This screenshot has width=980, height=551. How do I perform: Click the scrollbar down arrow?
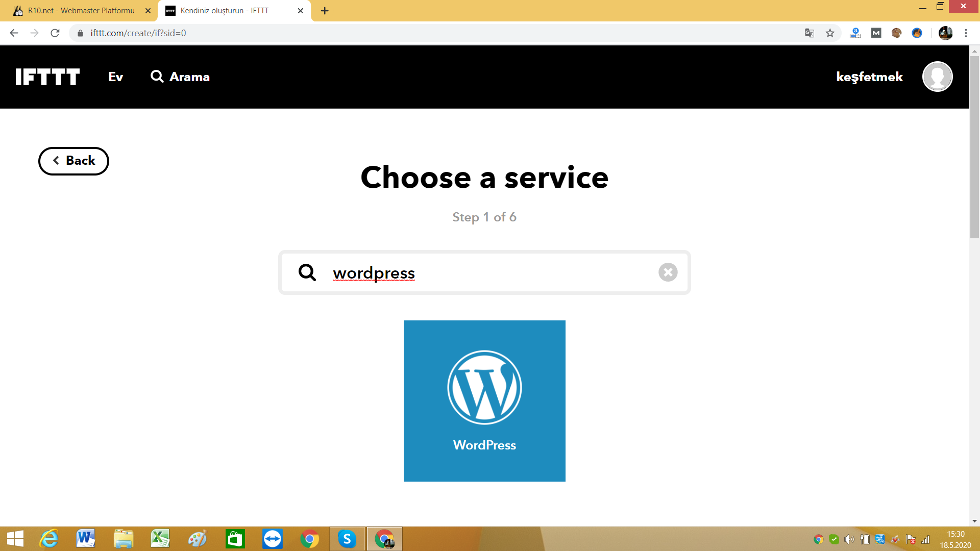[974, 521]
